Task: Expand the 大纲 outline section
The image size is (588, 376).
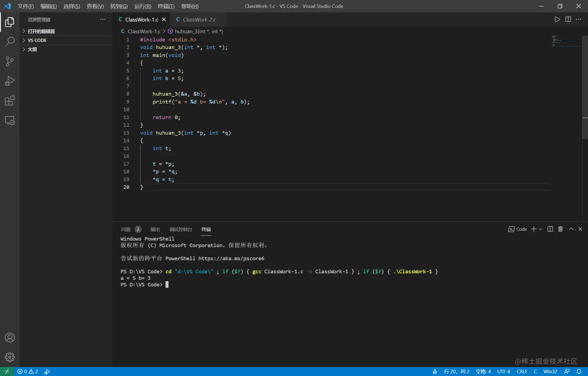Action: tap(66, 49)
